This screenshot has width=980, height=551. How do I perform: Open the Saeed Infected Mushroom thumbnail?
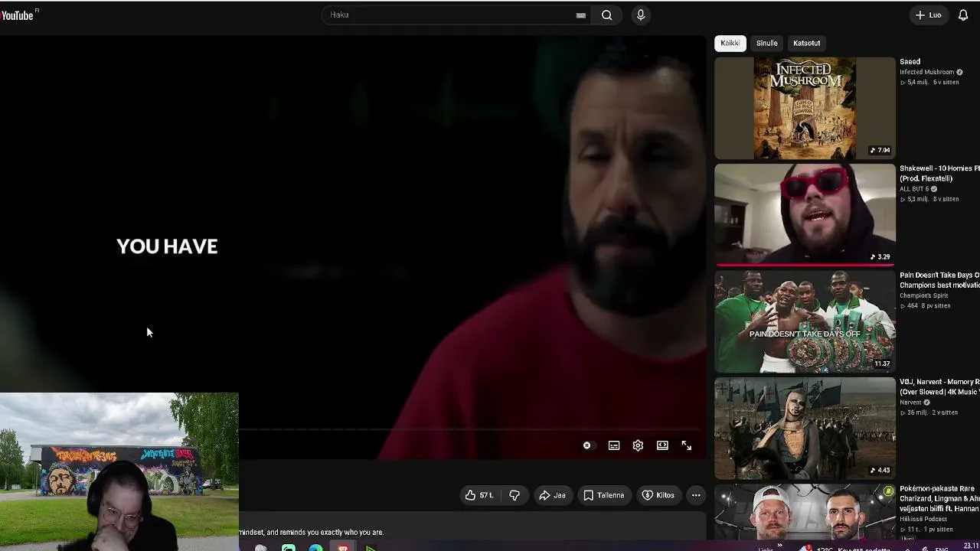click(x=805, y=108)
